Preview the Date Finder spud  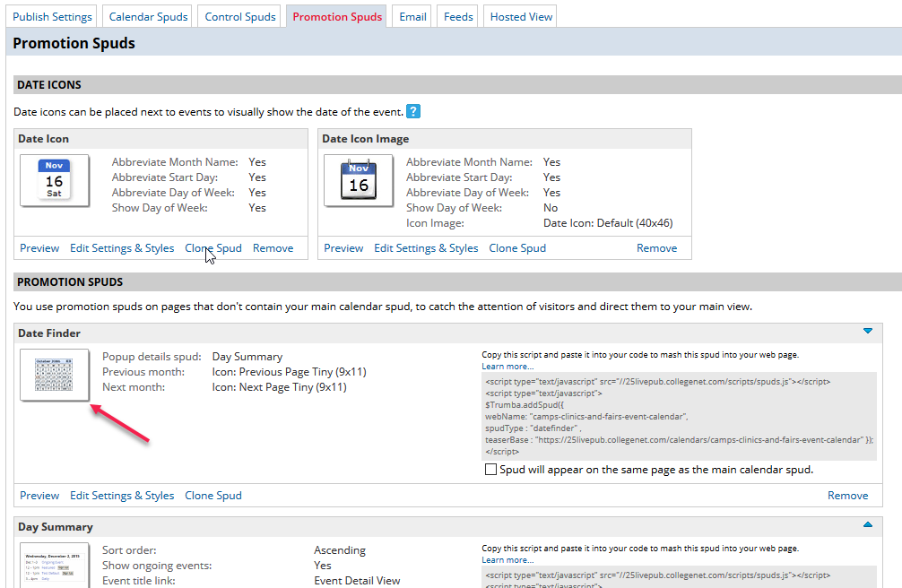39,496
